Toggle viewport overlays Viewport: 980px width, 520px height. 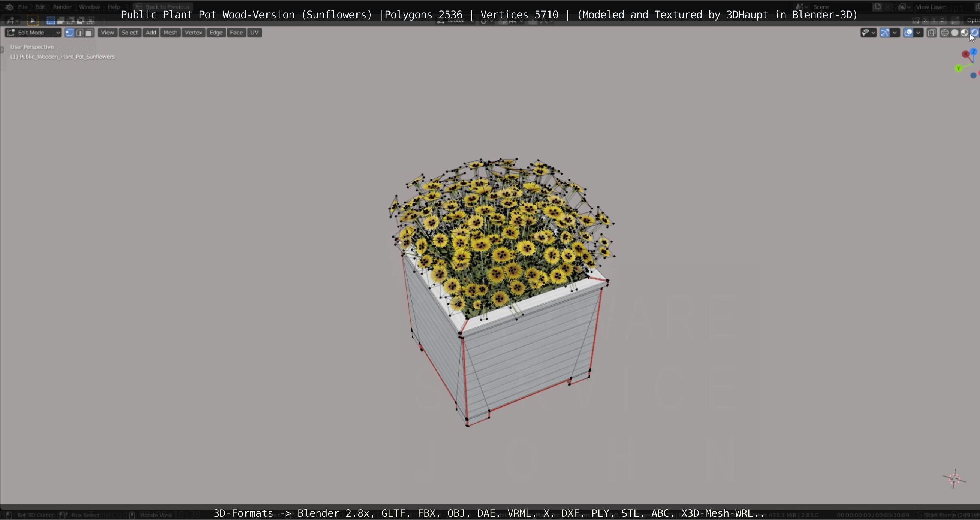[908, 33]
